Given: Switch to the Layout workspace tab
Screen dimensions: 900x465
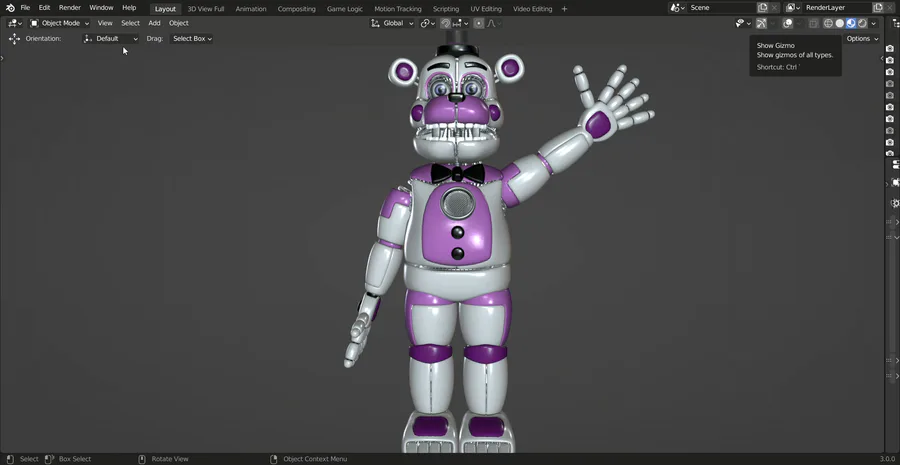Looking at the screenshot, I should tap(165, 9).
